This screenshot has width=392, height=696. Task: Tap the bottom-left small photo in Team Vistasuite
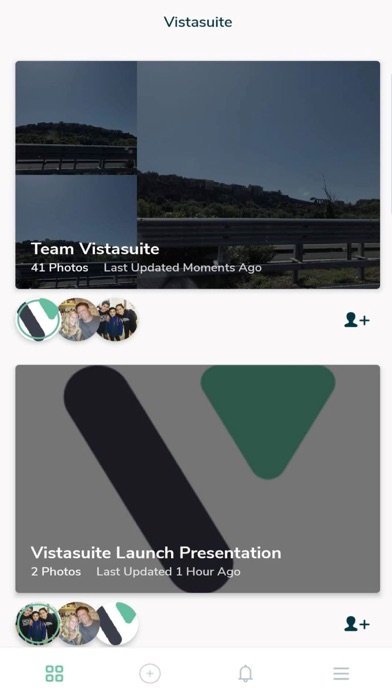[x=76, y=232]
